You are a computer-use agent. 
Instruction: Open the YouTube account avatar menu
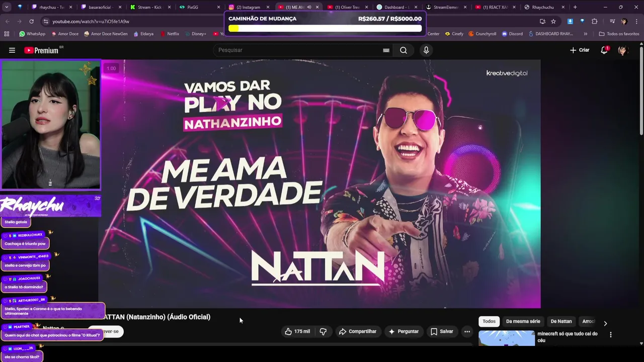tap(623, 50)
